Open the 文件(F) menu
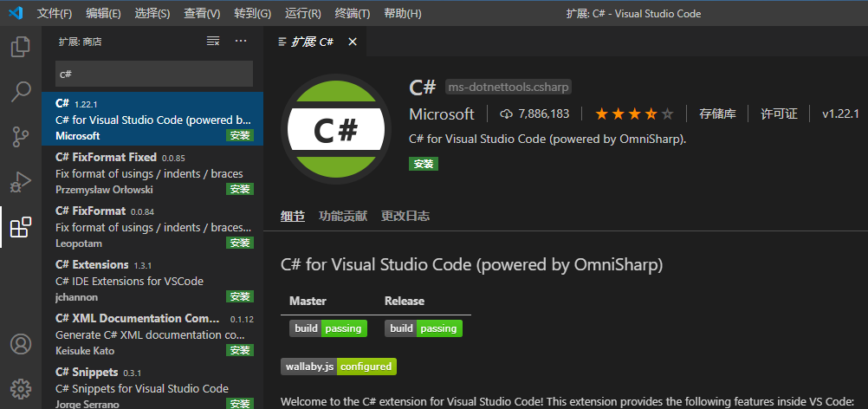The image size is (868, 409). point(55,13)
